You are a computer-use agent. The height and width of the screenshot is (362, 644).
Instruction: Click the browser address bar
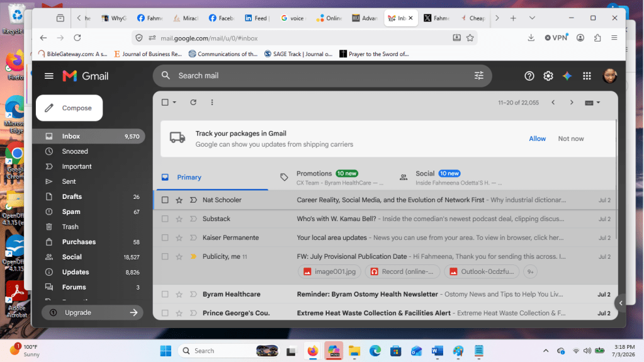304,38
